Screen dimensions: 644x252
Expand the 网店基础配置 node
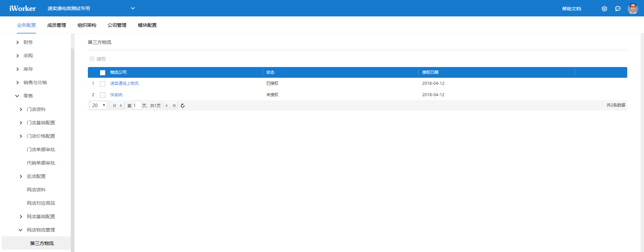pyautogui.click(x=21, y=216)
